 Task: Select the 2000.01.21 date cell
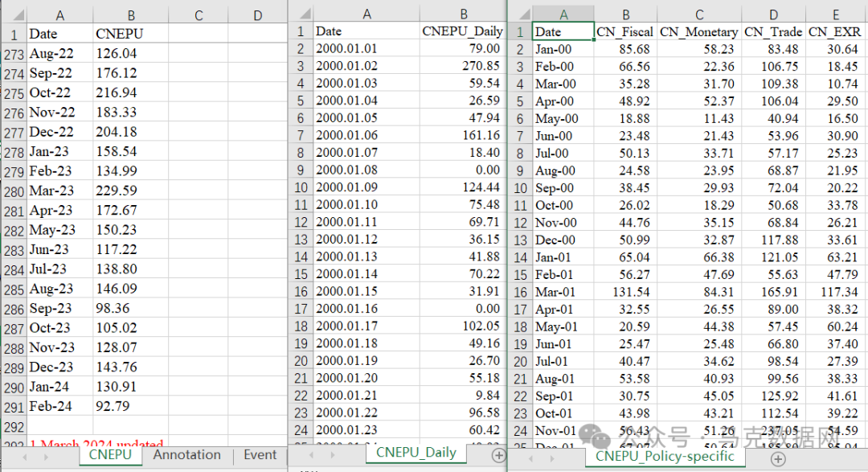(x=366, y=395)
